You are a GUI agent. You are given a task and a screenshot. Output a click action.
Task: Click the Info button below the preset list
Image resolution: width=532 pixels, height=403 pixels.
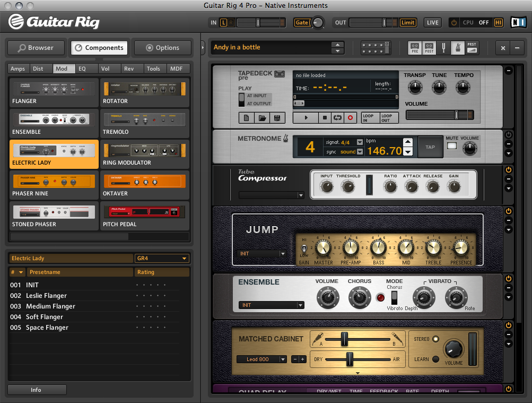pos(37,389)
